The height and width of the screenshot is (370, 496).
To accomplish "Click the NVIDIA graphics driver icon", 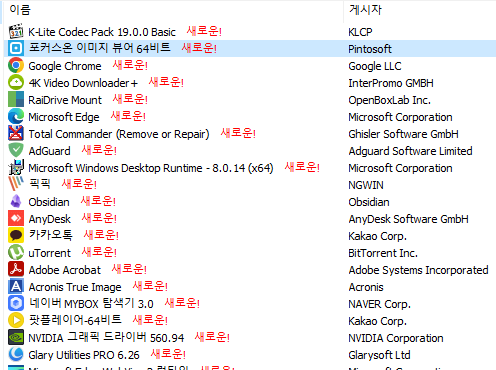I will [x=16, y=337].
